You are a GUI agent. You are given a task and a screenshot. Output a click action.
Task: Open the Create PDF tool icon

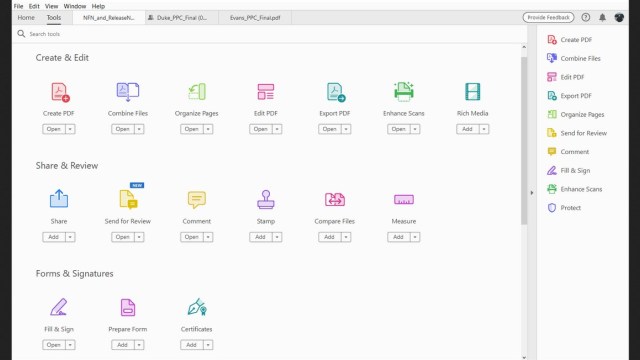pos(60,92)
